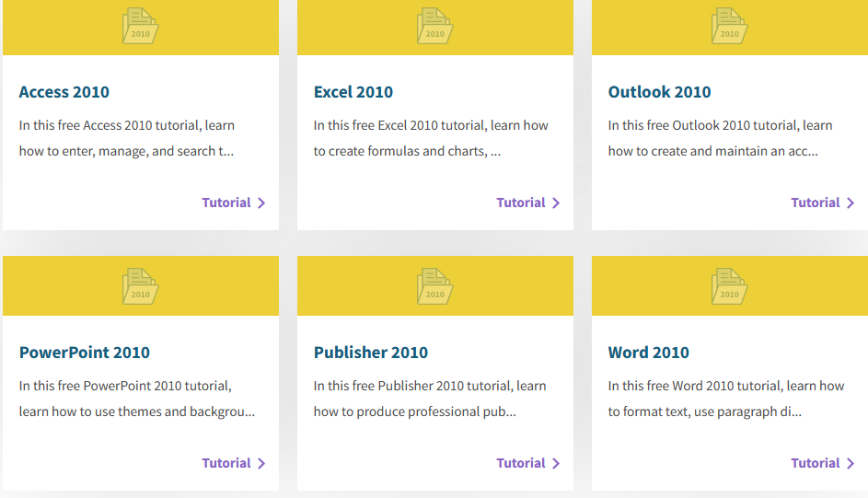
Task: Click the 2010 folder icon above PowerPoint 2010
Action: [140, 286]
